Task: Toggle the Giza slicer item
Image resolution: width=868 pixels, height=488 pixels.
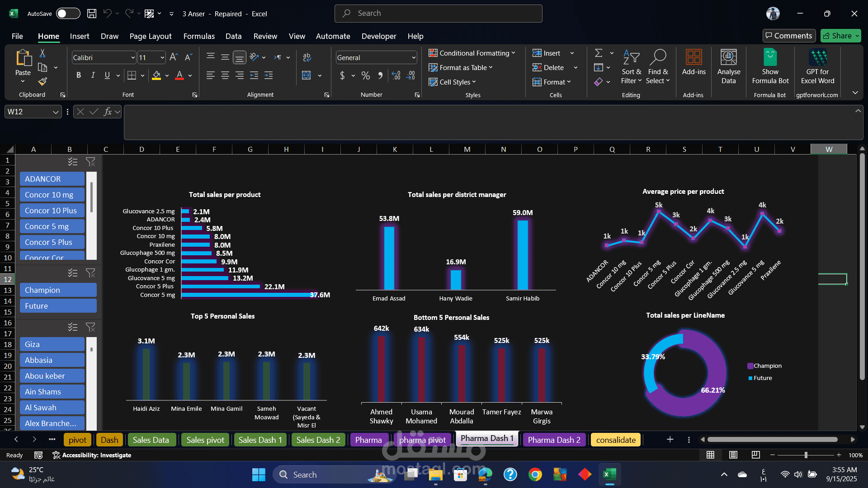Action: (52, 344)
